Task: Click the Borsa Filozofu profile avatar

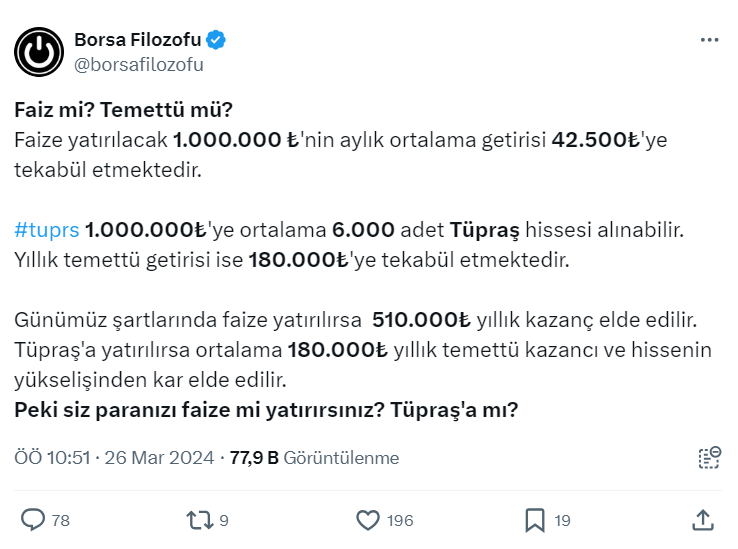Action: 39,52
